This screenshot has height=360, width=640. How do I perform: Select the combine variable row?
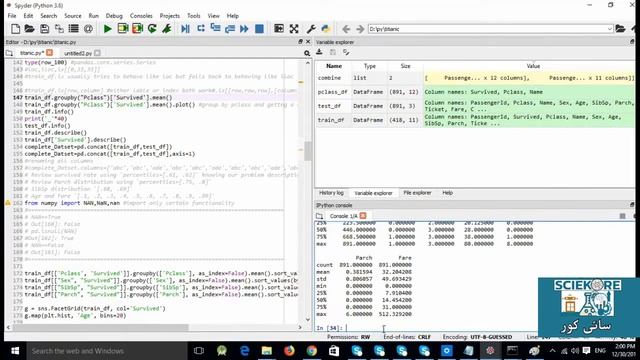tap(475, 78)
